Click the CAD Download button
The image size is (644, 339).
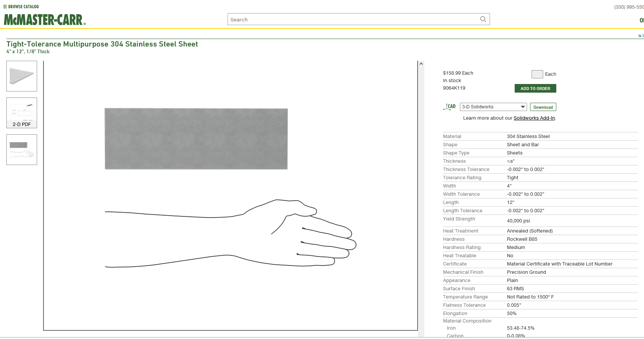pyautogui.click(x=543, y=107)
